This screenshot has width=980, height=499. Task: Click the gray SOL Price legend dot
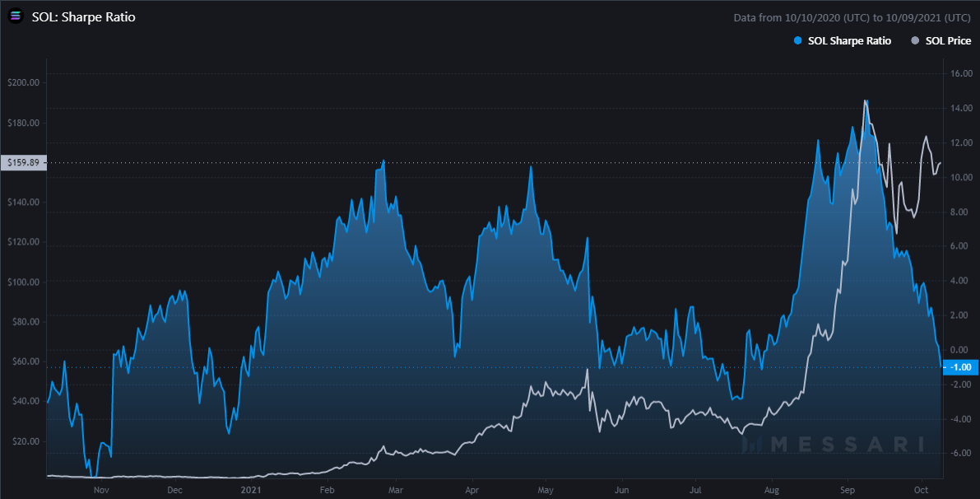click(915, 40)
